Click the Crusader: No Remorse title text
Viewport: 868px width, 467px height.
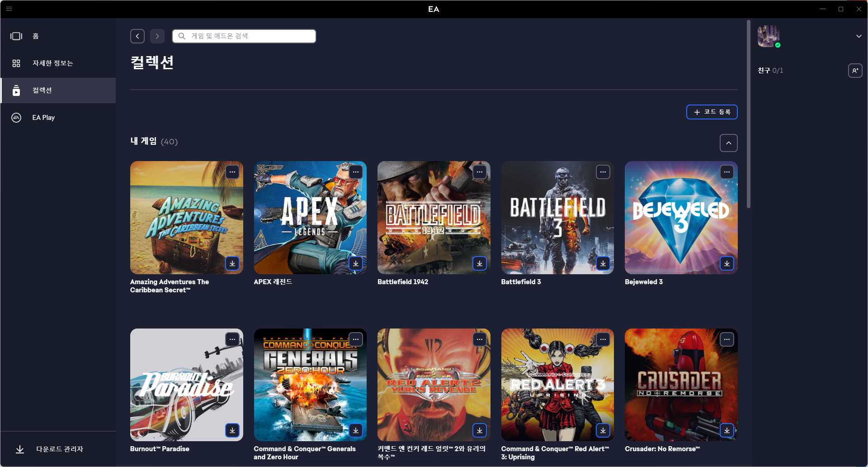[x=662, y=449]
